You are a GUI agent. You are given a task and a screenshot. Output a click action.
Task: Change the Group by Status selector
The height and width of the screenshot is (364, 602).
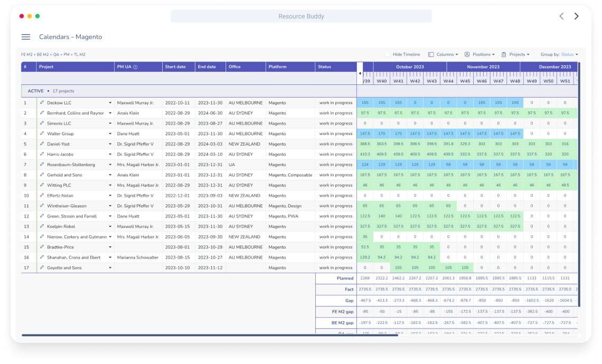[569, 54]
